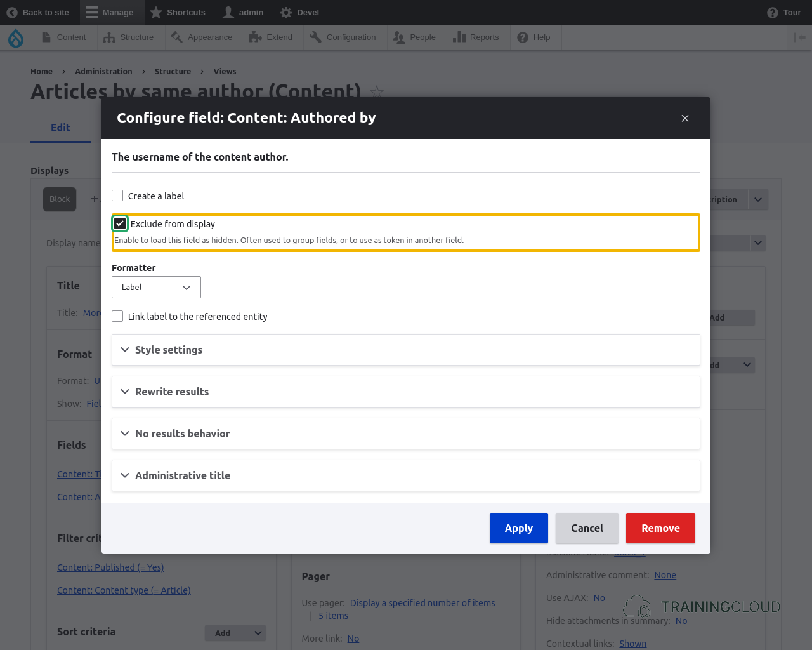The width and height of the screenshot is (812, 650).
Task: Go to Home breadcrumb link
Action: (41, 71)
